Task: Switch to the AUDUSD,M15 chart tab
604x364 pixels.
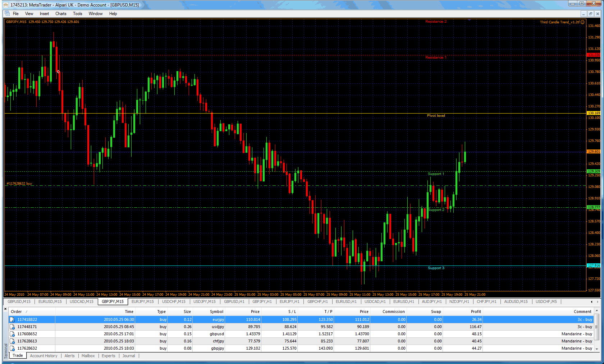Action: (516, 301)
